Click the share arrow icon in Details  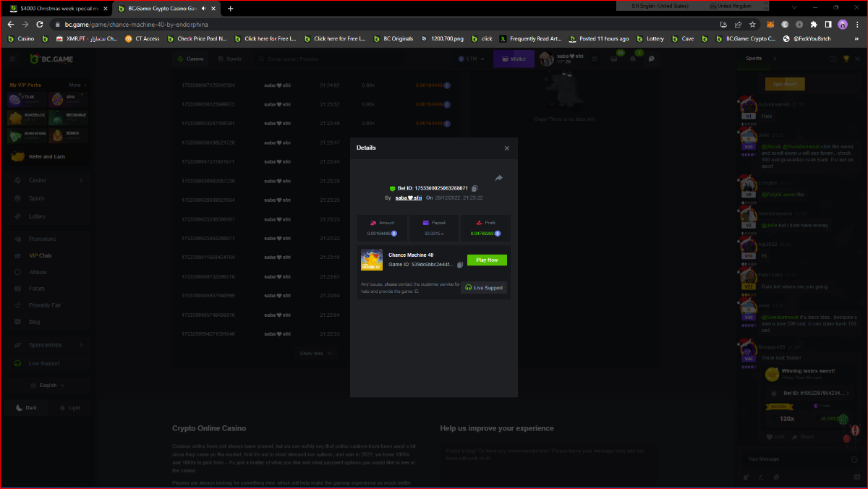coord(498,178)
